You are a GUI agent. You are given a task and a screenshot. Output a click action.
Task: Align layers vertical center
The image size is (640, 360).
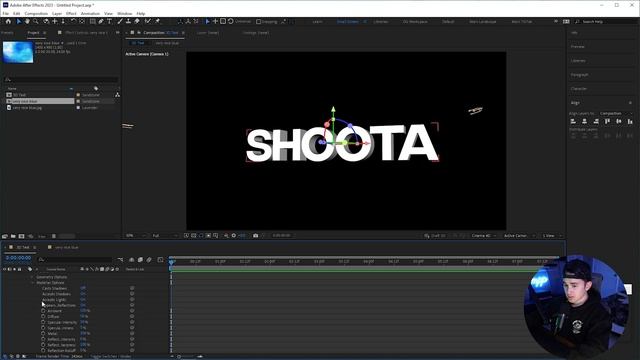619,121
